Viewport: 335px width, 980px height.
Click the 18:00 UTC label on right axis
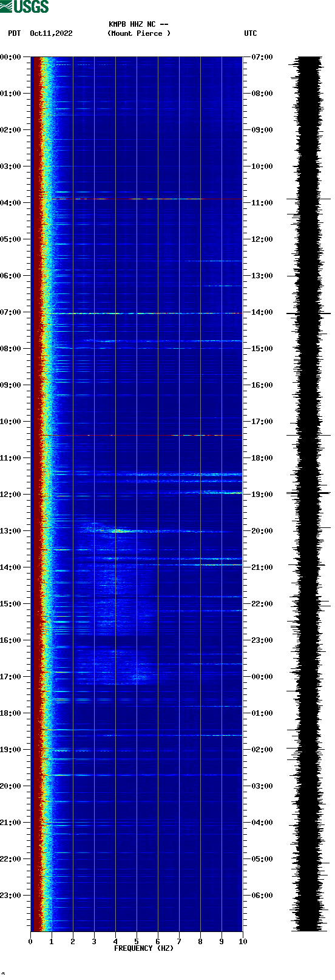(262, 458)
